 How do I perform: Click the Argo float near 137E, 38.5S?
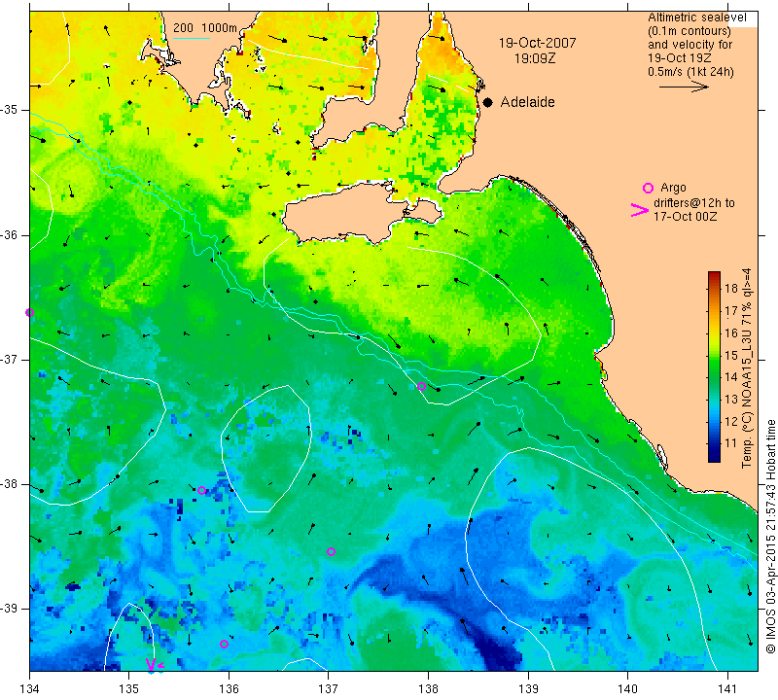point(331,551)
